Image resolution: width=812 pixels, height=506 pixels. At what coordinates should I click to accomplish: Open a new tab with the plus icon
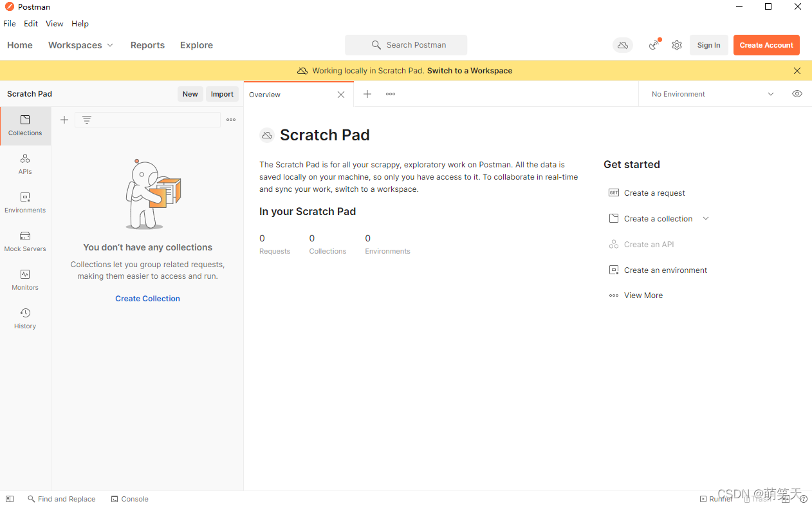click(x=367, y=94)
